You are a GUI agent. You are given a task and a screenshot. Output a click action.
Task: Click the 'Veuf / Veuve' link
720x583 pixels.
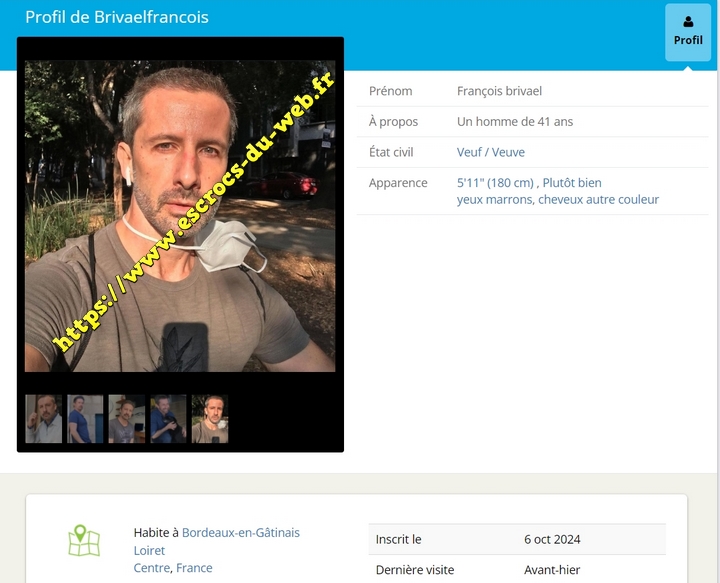click(490, 152)
